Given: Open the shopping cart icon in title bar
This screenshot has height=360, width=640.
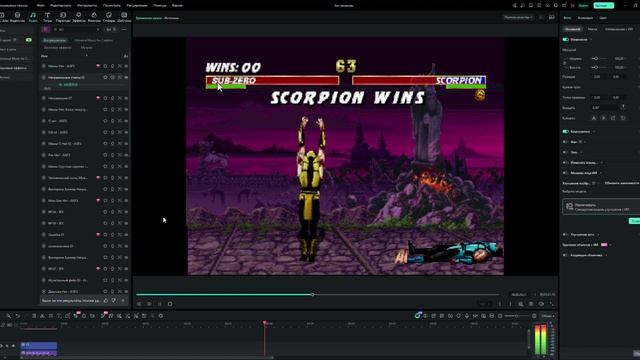Looking at the screenshot, I should (x=572, y=6).
